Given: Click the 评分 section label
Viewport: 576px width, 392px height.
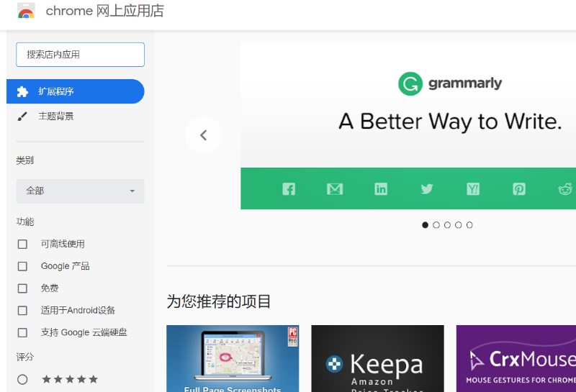Looking at the screenshot, I should pyautogui.click(x=25, y=357).
